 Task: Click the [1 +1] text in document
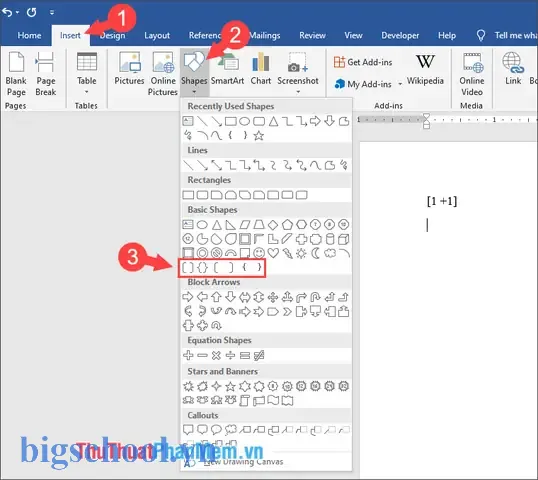[442, 201]
